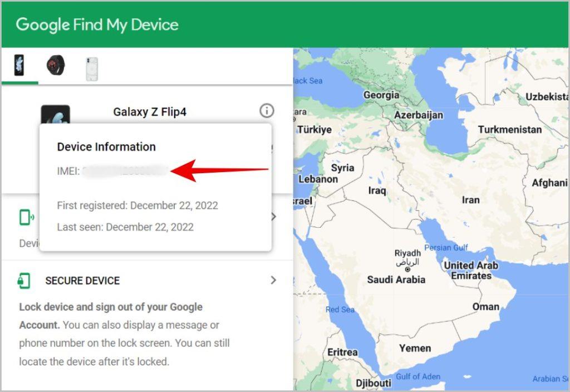Select the Galaxy Z Flip4 device tab
The width and height of the screenshot is (570, 392).
click(x=19, y=66)
